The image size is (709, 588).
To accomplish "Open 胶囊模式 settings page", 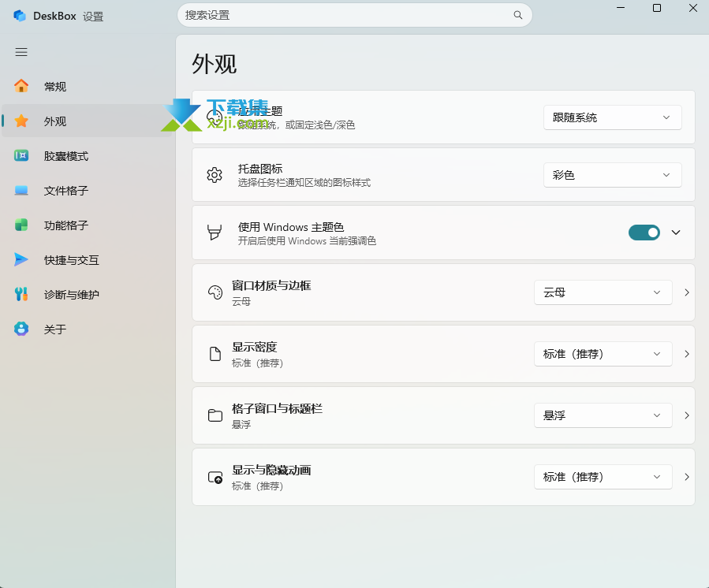I will point(88,155).
